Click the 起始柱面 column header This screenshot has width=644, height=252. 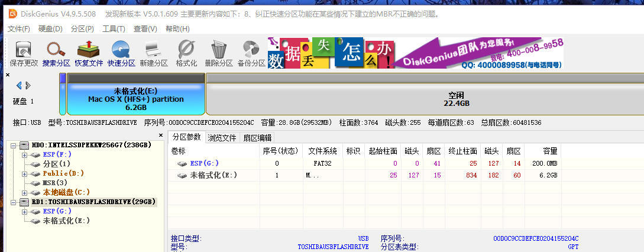(x=383, y=151)
